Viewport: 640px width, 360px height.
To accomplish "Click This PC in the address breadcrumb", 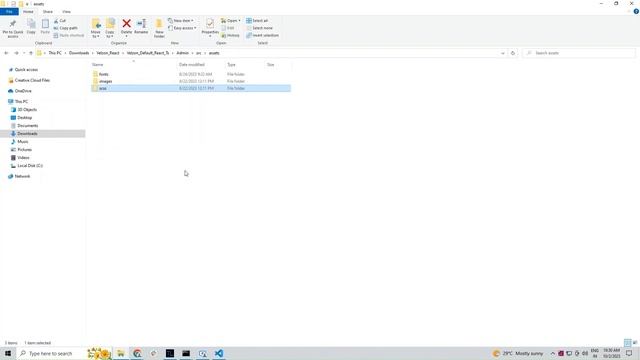I will coord(55,53).
